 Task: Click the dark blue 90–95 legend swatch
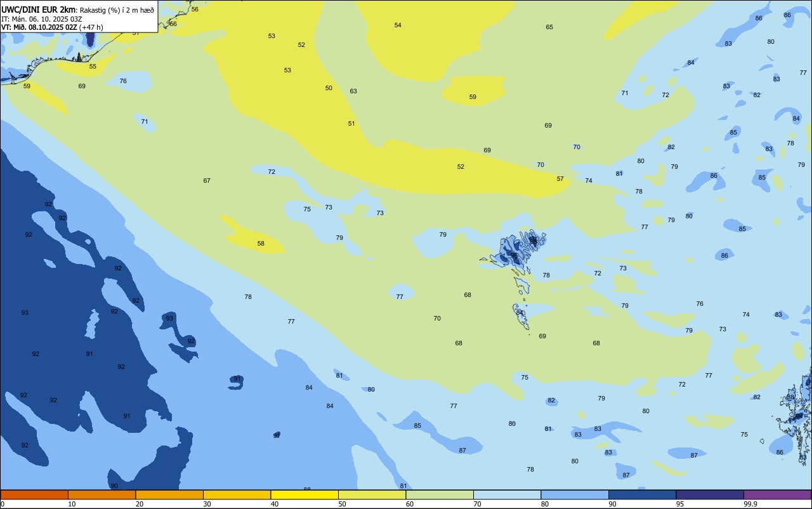[642, 494]
